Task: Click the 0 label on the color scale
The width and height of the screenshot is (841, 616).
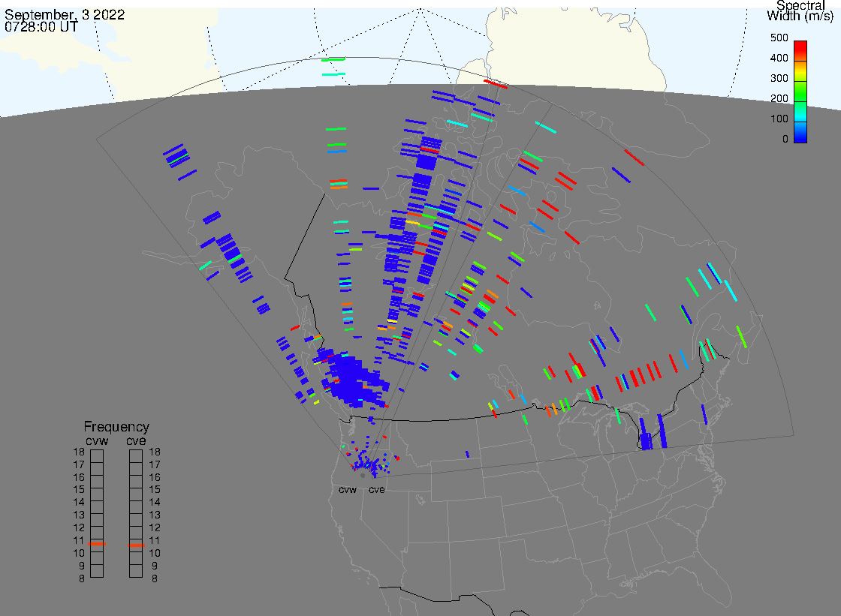Action: click(x=785, y=140)
